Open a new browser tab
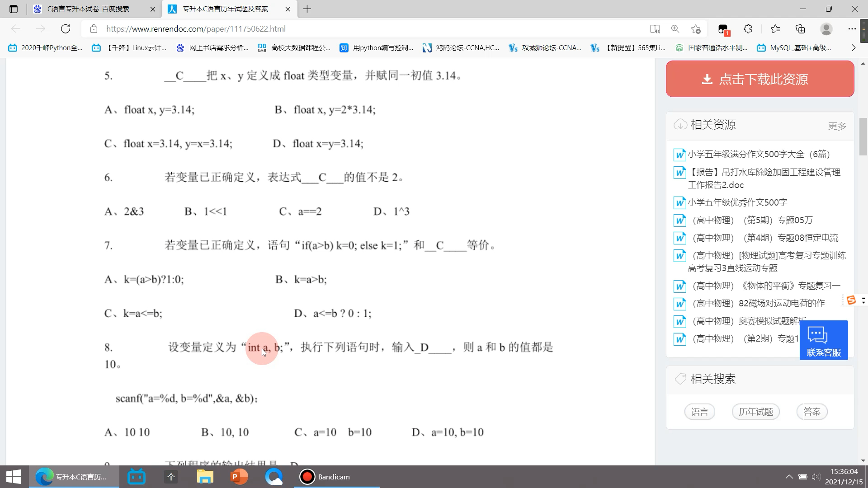Screen dimensions: 868x488 [308, 9]
